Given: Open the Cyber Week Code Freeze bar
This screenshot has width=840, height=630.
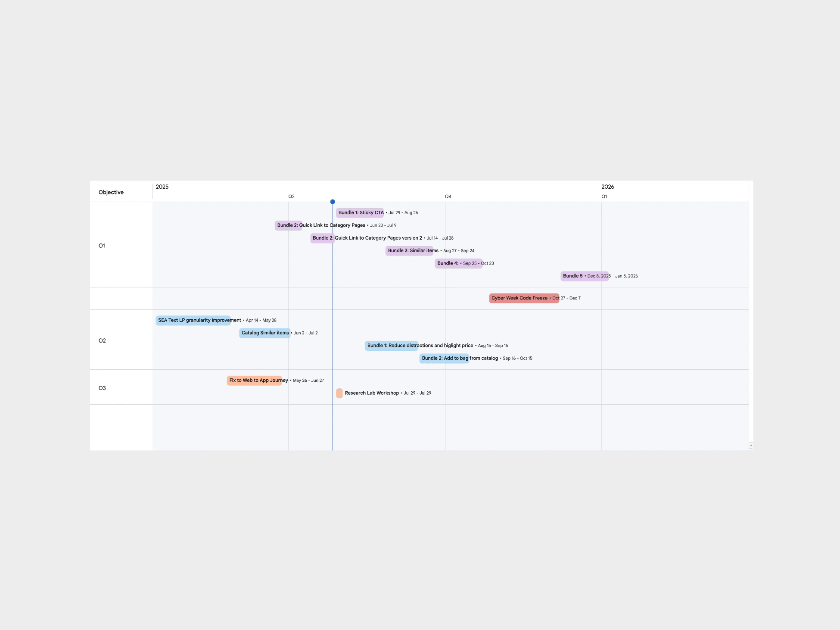Looking at the screenshot, I should 524,298.
